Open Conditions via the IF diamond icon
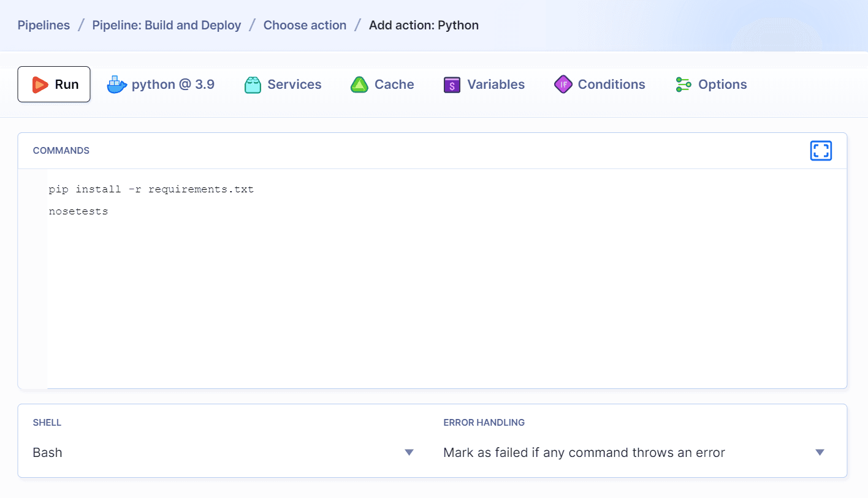Viewport: 868px width, 498px height. click(x=563, y=84)
